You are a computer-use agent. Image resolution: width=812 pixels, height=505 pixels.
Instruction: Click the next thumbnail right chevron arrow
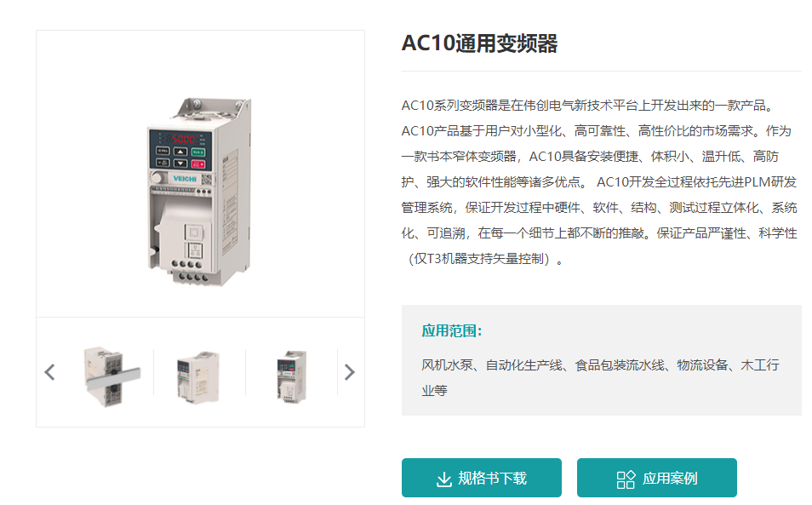[x=350, y=372]
